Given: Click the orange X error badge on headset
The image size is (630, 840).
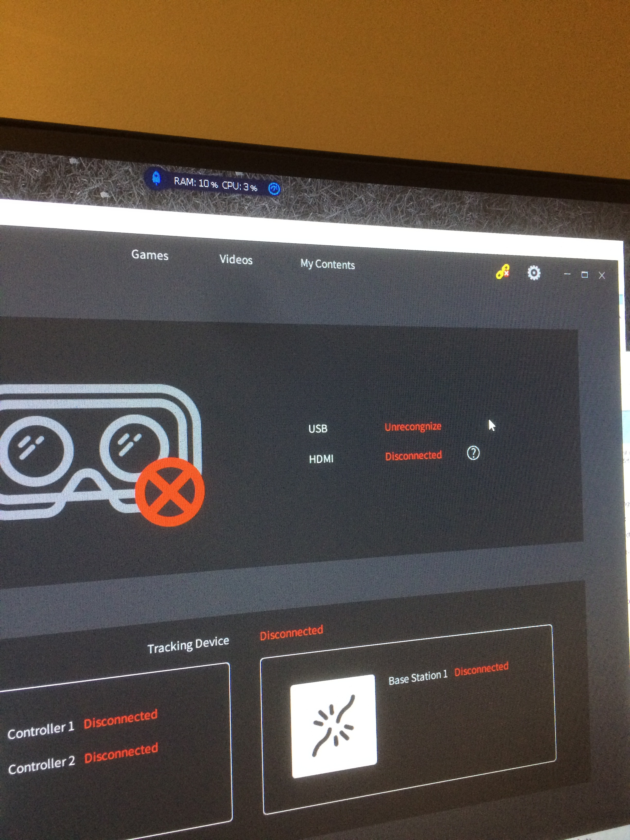Looking at the screenshot, I should 170,492.
